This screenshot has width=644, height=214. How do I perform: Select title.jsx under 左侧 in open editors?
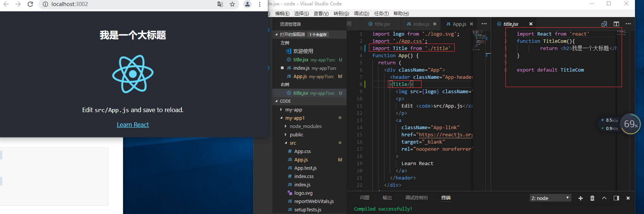pyautogui.click(x=310, y=59)
